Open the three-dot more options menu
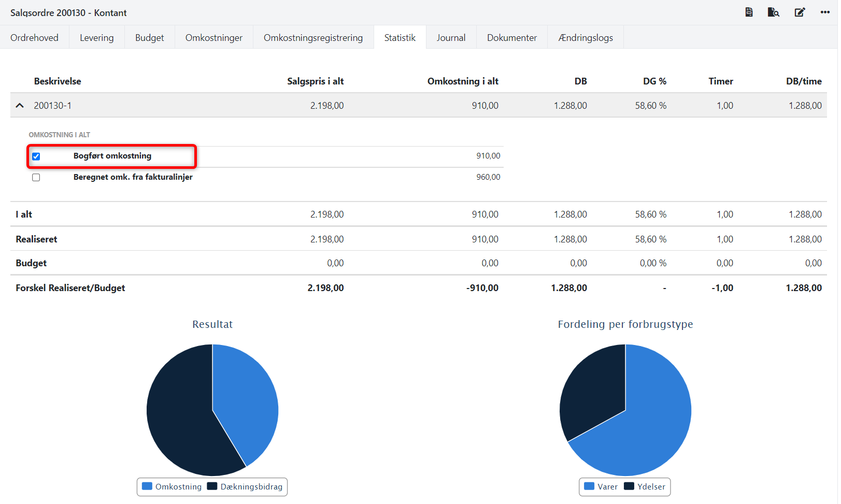841x504 pixels. [825, 12]
